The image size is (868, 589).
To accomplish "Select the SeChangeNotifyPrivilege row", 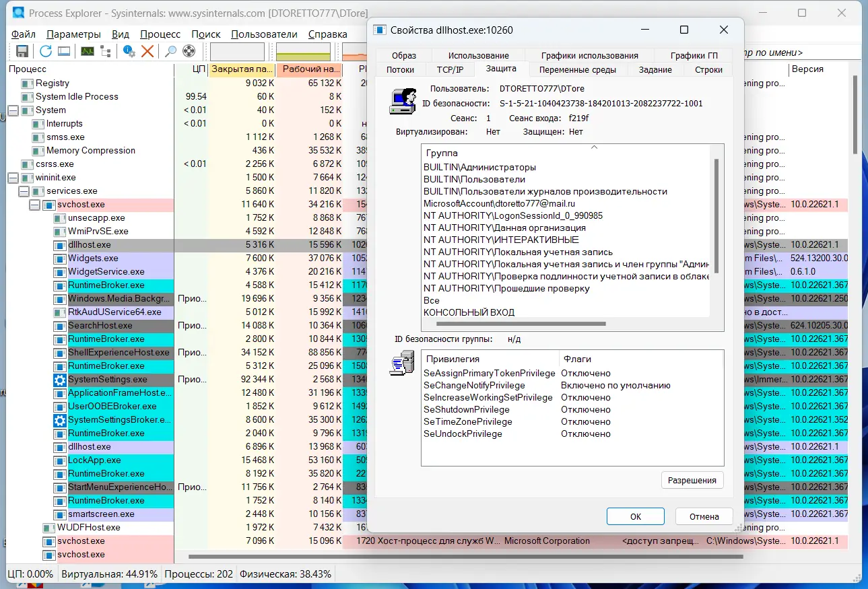I will tap(572, 385).
